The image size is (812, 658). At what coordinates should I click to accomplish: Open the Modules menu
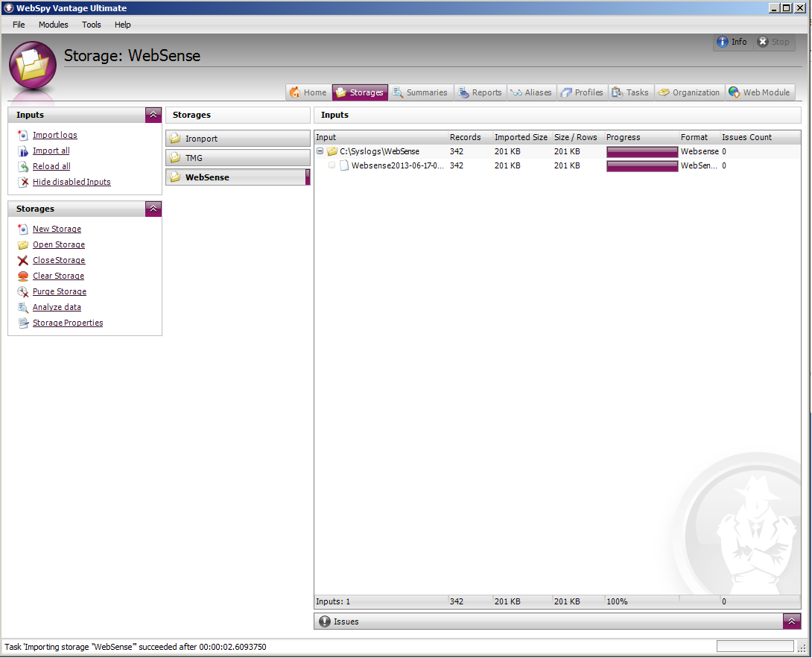point(54,25)
